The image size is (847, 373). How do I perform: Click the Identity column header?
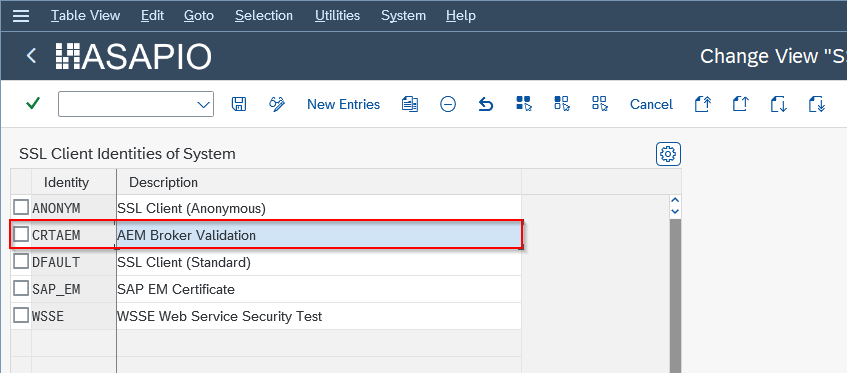(73, 182)
